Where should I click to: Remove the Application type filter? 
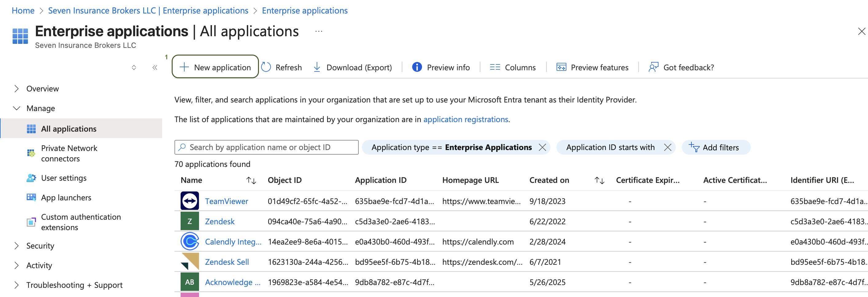coord(542,148)
